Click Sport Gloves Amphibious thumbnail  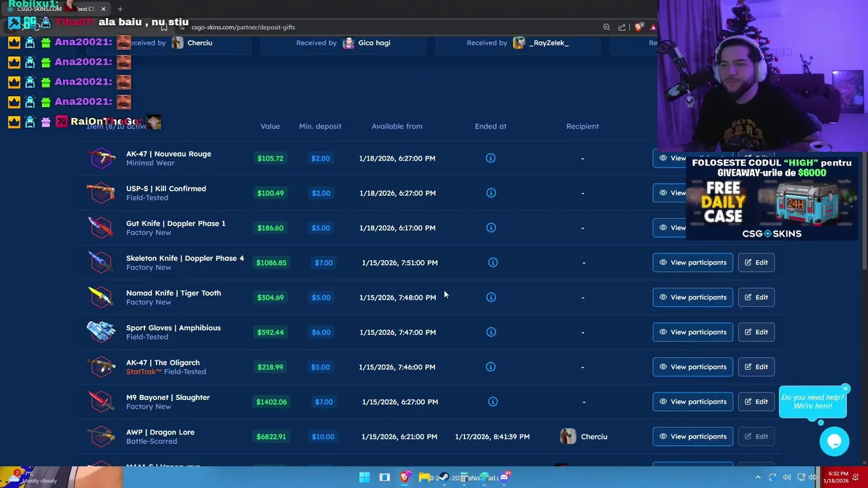coord(101,332)
